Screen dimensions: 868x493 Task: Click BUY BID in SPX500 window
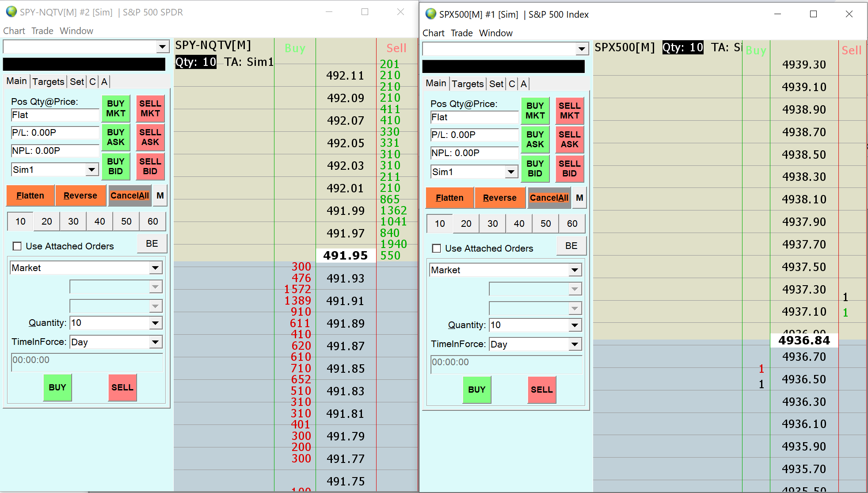[535, 168]
